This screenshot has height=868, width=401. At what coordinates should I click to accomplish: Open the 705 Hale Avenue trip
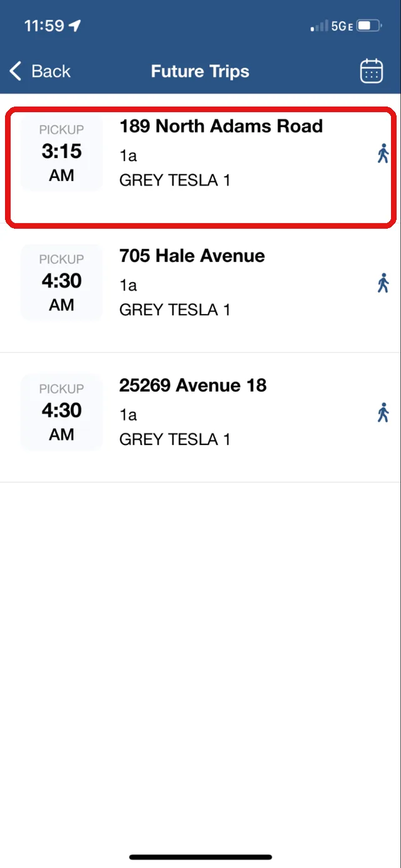200,288
